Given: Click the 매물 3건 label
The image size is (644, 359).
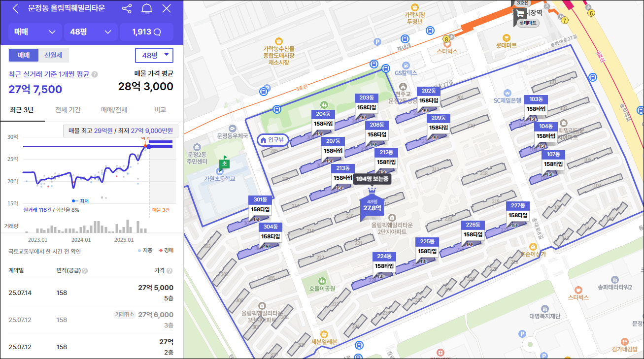Looking at the screenshot, I should coord(160,210).
